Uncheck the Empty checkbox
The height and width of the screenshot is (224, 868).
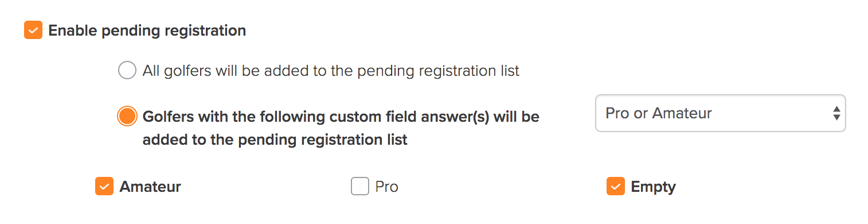pos(616,187)
